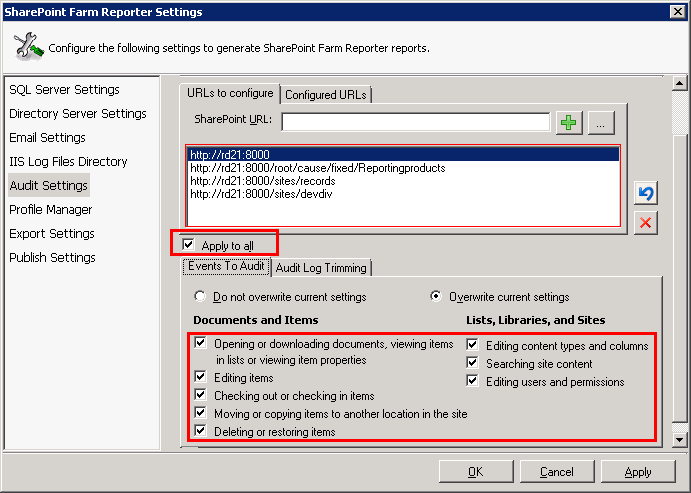Click the scrollbar up arrow
691x493 pixels.
pyautogui.click(x=680, y=83)
